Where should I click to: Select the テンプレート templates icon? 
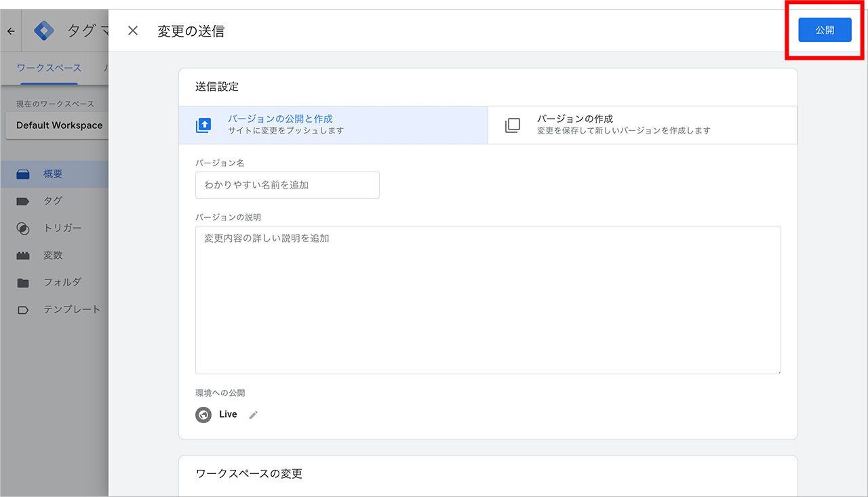tap(23, 309)
